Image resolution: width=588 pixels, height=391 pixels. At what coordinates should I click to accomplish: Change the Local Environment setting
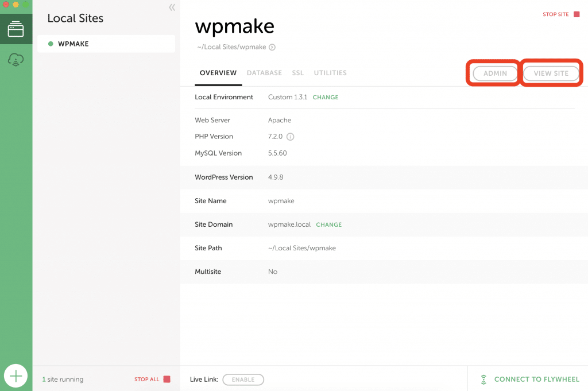(x=326, y=97)
